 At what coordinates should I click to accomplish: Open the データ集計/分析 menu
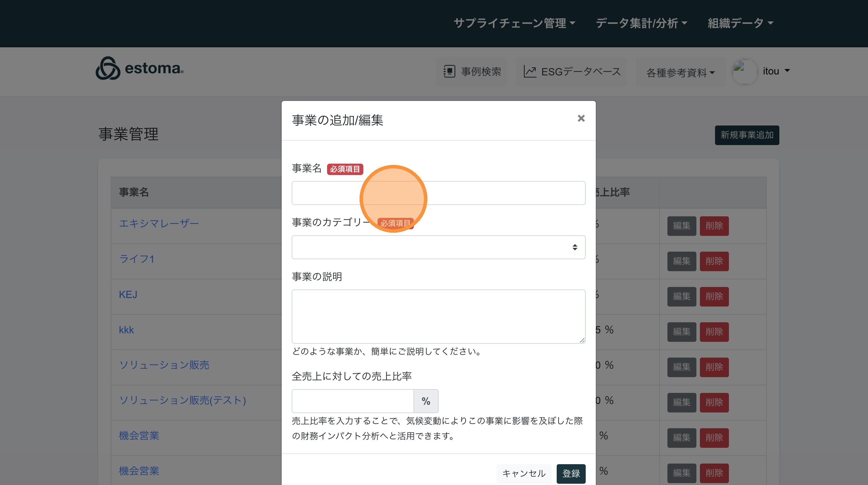641,23
